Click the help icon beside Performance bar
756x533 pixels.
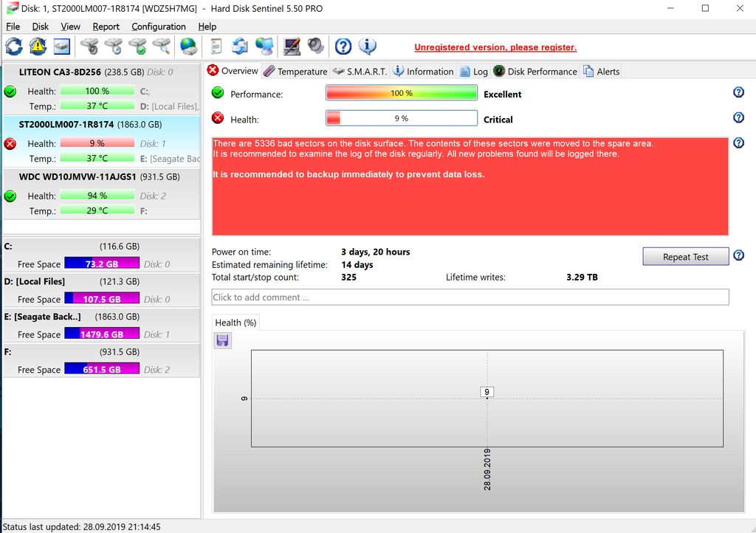pos(738,93)
